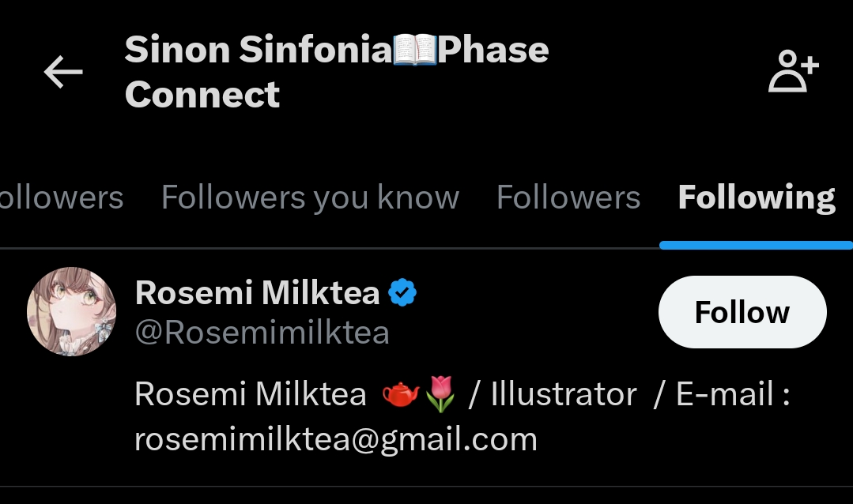
Task: Tap the open book emoji in the title
Action: tap(415, 51)
